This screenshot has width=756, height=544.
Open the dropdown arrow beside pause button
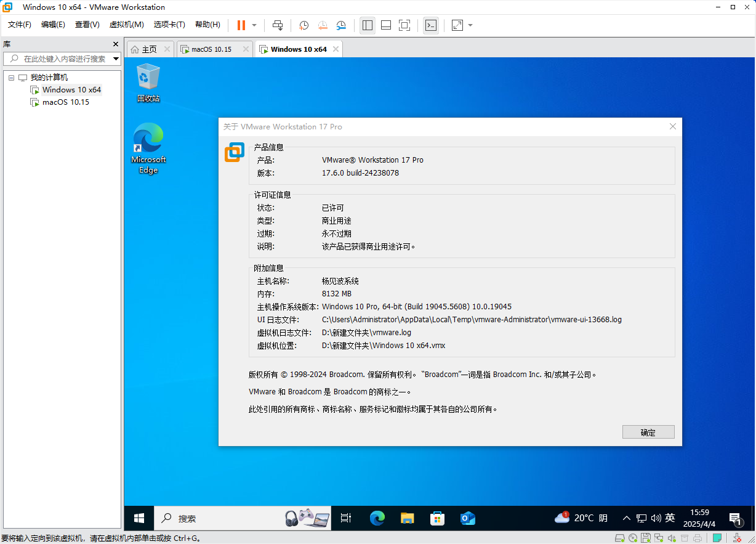(x=254, y=25)
